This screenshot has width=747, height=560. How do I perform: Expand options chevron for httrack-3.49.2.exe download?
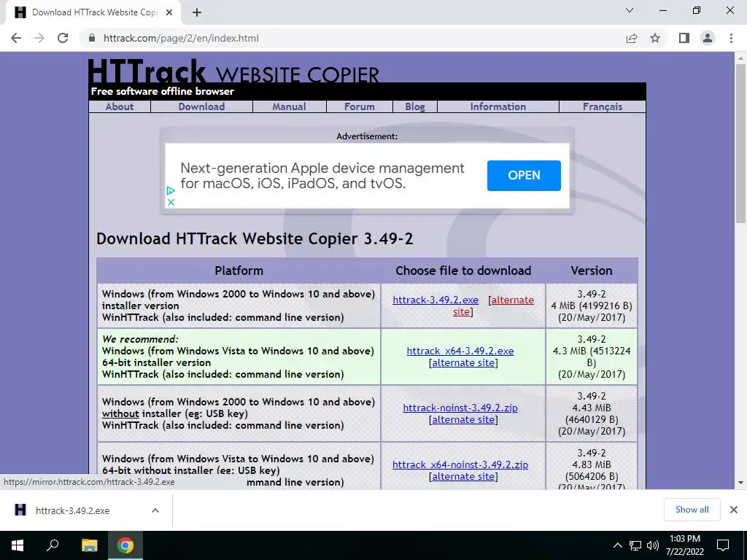pos(155,510)
